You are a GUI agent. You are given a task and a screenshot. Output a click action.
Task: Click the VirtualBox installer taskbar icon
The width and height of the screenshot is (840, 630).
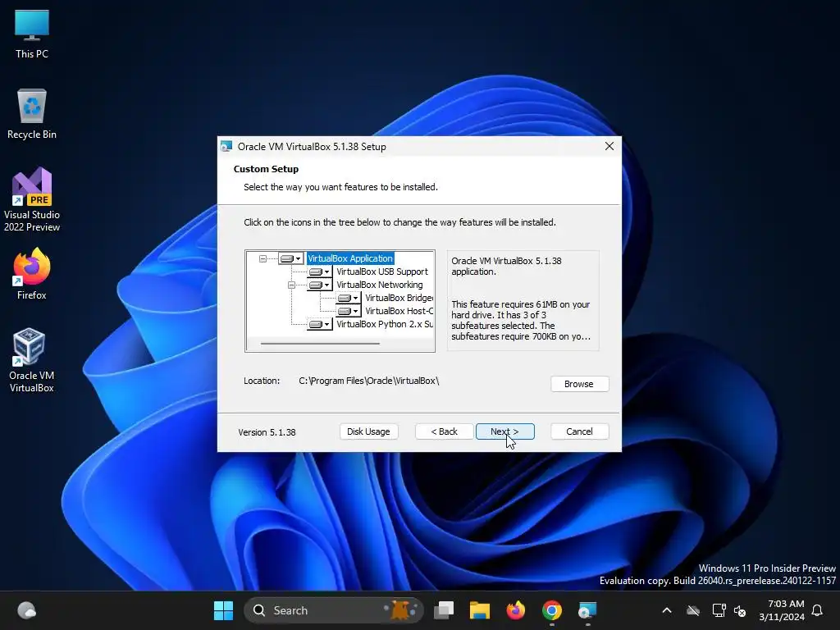pyautogui.click(x=587, y=610)
